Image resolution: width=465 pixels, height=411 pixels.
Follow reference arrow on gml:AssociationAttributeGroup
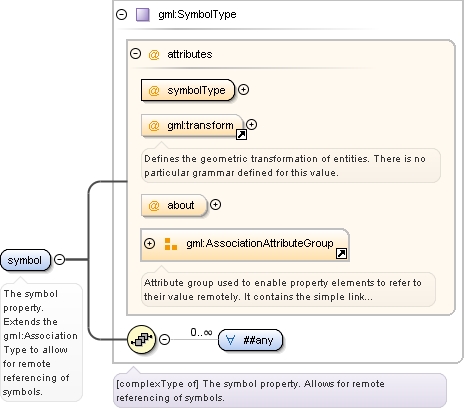click(x=341, y=254)
